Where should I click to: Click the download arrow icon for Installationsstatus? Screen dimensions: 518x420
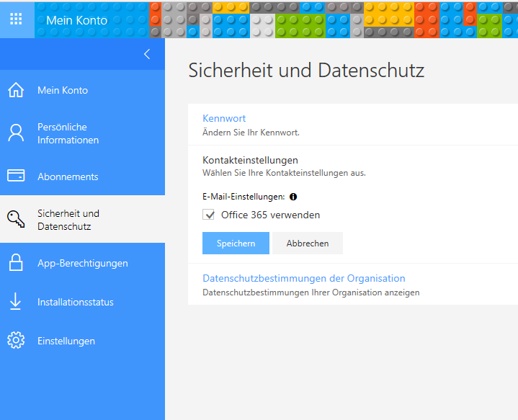[15, 301]
